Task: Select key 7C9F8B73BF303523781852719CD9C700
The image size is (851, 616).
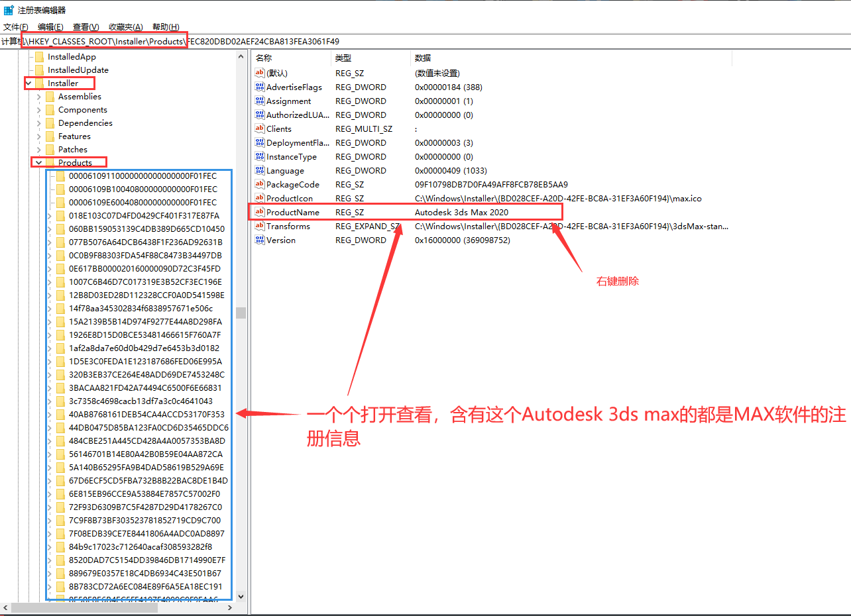Action: (x=144, y=520)
